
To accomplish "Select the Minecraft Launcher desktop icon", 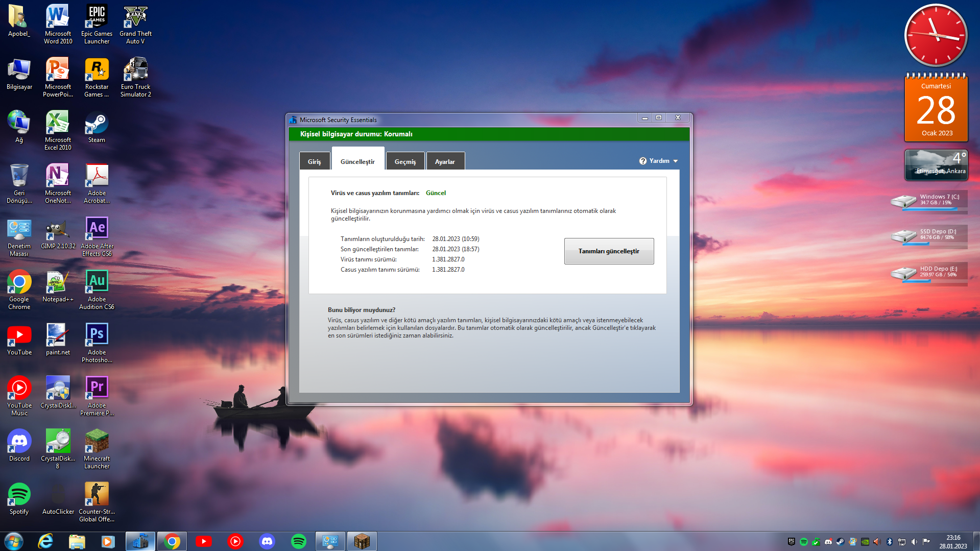I will [x=97, y=449].
